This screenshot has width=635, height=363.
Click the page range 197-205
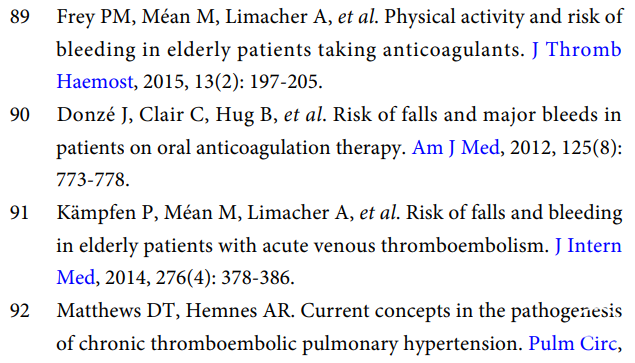pyautogui.click(x=286, y=81)
